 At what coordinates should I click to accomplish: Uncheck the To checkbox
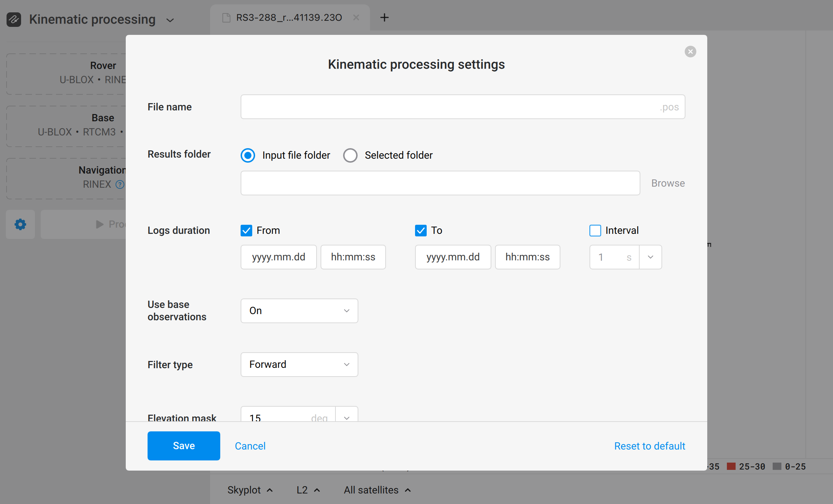(421, 231)
